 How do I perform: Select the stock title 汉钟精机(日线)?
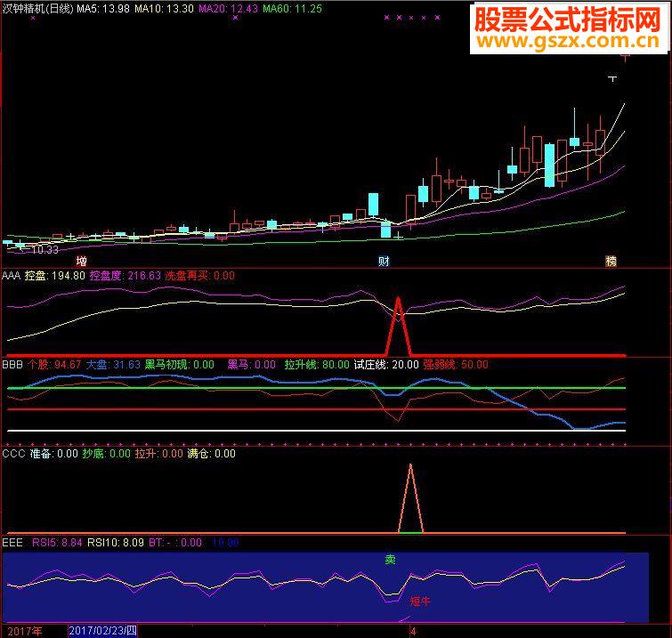[x=37, y=9]
